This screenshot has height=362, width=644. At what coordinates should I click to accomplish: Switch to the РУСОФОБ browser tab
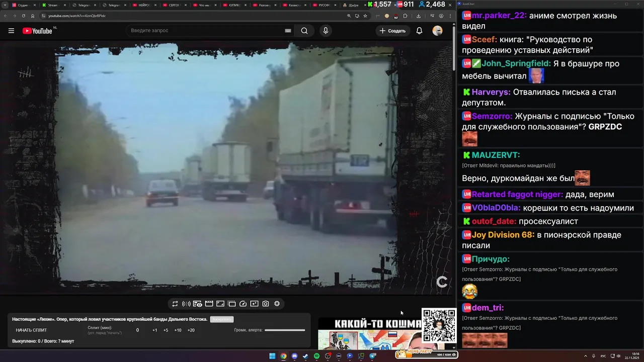pyautogui.click(x=325, y=5)
